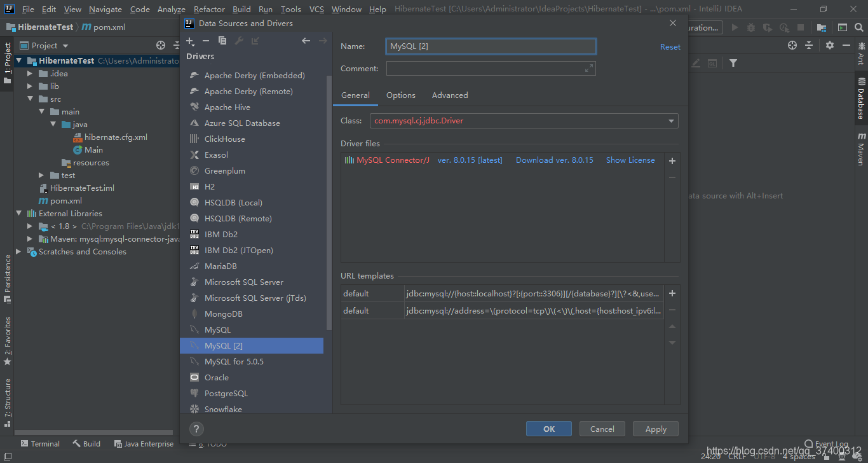Click the Cancel button
This screenshot has height=463, width=868.
tap(602, 429)
